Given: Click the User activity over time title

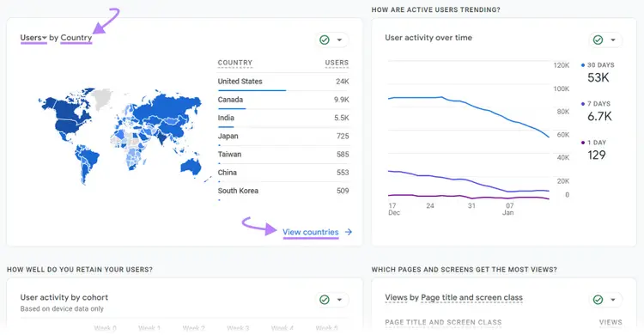Looking at the screenshot, I should coord(428,38).
